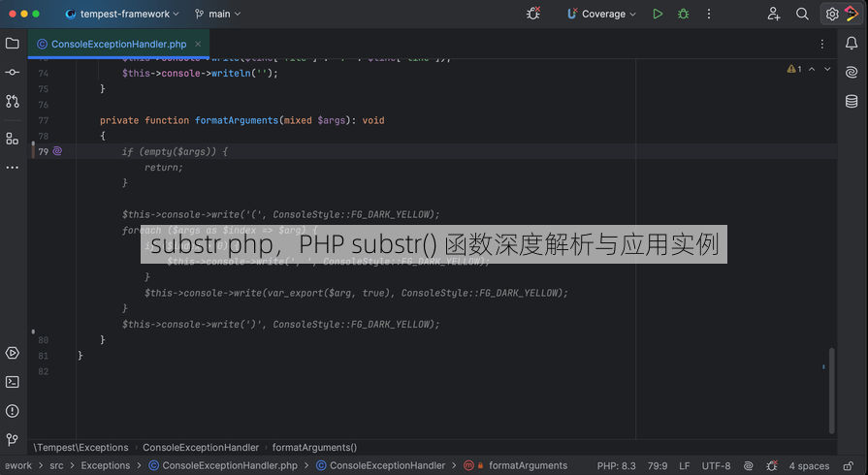The height and width of the screenshot is (475, 868).
Task: Open Search Everywhere magnifier
Action: coord(802,14)
